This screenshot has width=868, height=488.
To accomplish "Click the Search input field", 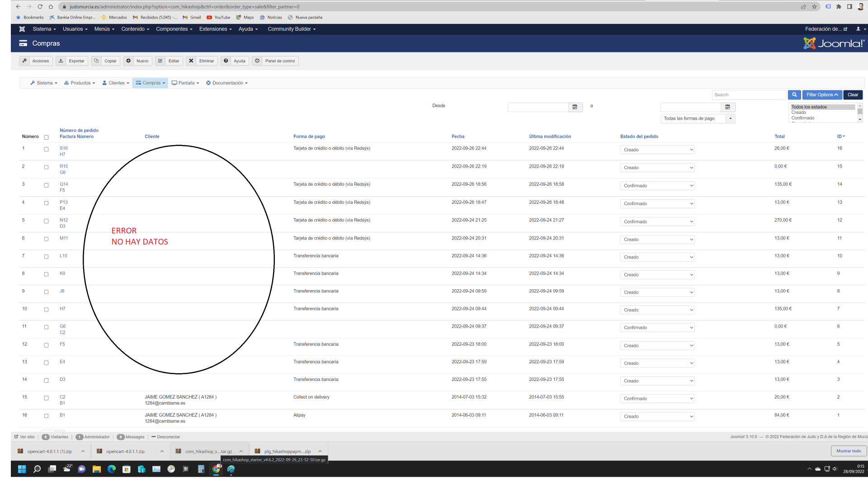I will pos(749,95).
